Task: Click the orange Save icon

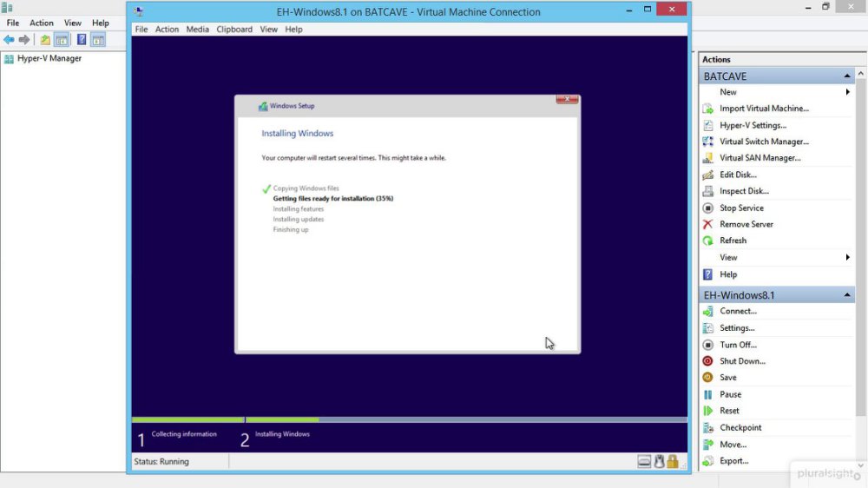Action: click(x=707, y=377)
